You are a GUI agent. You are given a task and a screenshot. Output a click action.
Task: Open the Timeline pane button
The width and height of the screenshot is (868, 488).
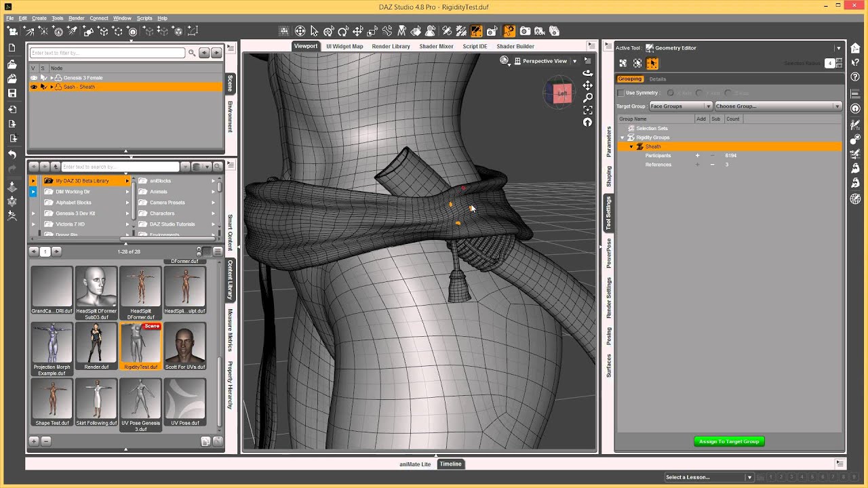coord(450,464)
